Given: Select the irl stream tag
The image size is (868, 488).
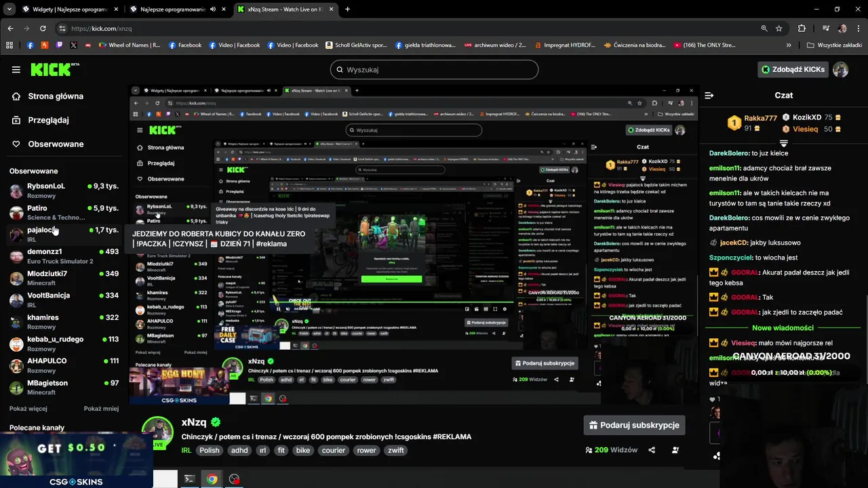Looking at the screenshot, I should [262, 450].
